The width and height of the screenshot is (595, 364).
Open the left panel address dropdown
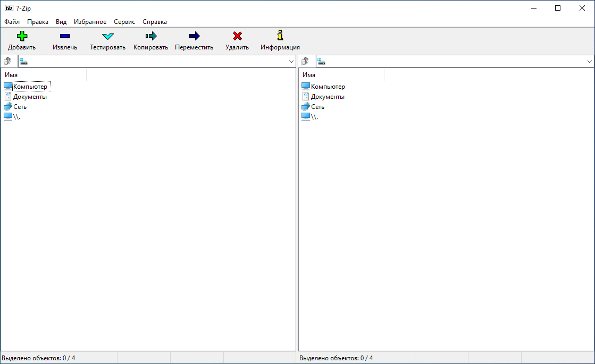(x=291, y=61)
